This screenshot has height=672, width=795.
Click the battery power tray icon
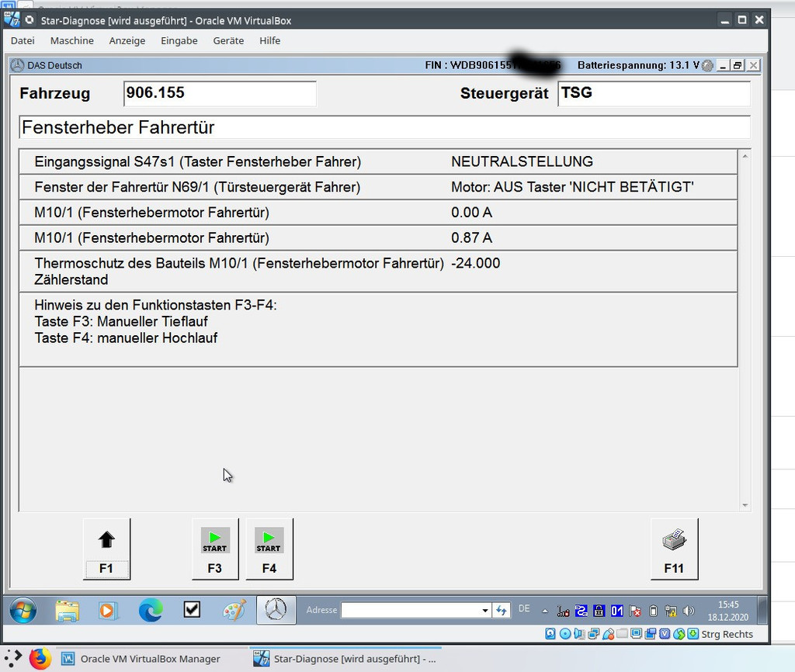pos(653,611)
